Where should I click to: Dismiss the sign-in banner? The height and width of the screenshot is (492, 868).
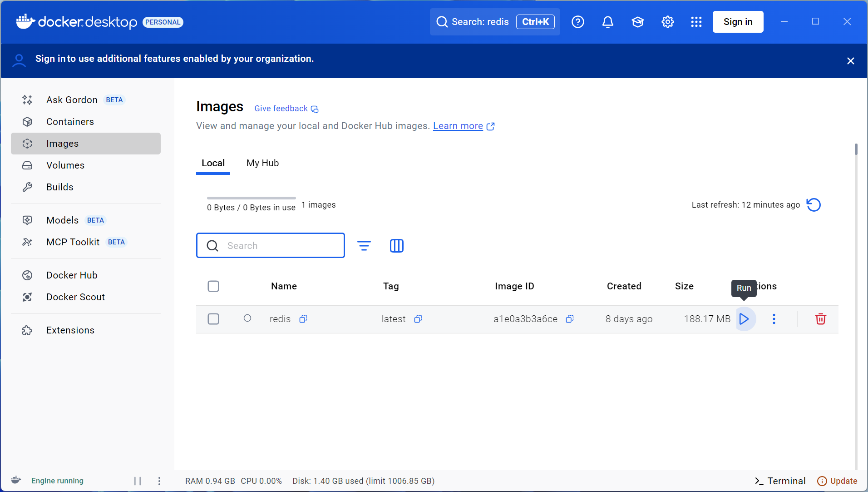point(851,61)
